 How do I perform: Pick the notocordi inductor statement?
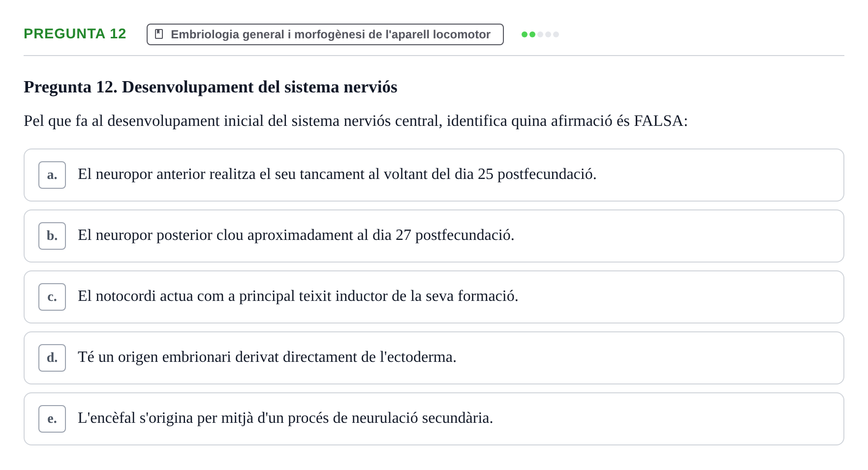click(x=434, y=297)
